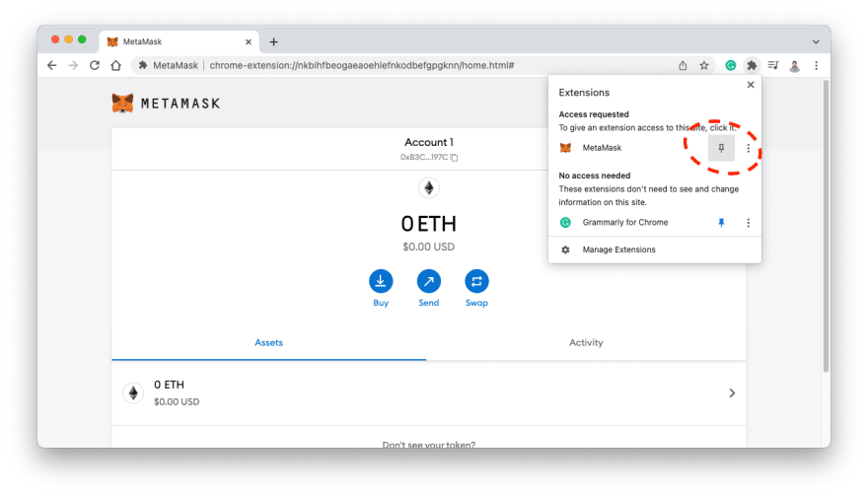Select Grammarly for Chrome in extensions list
Image resolution: width=868 pixels, height=497 pixels.
coord(625,223)
